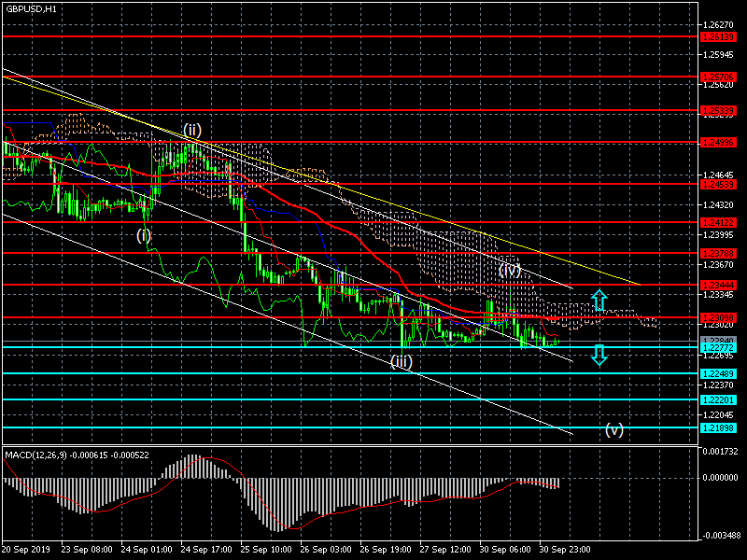The height and width of the screenshot is (560, 747).
Task: Select the (iii) wave label
Action: pos(402,361)
